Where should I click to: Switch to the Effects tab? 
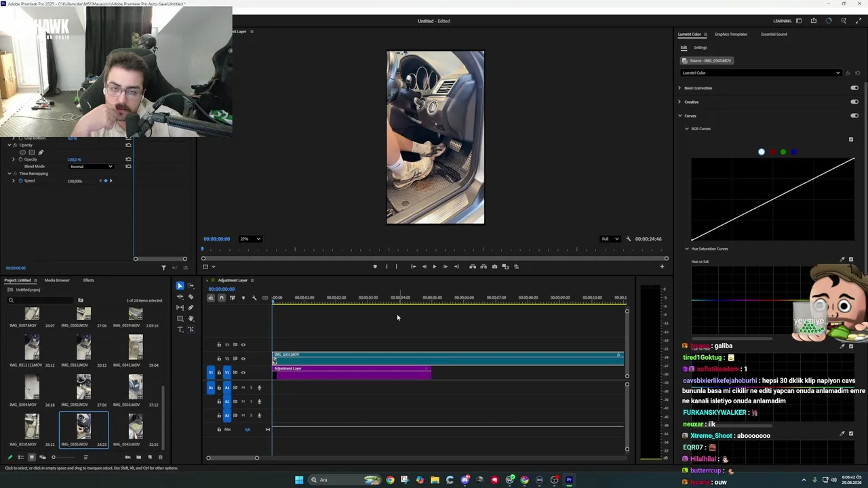point(89,280)
